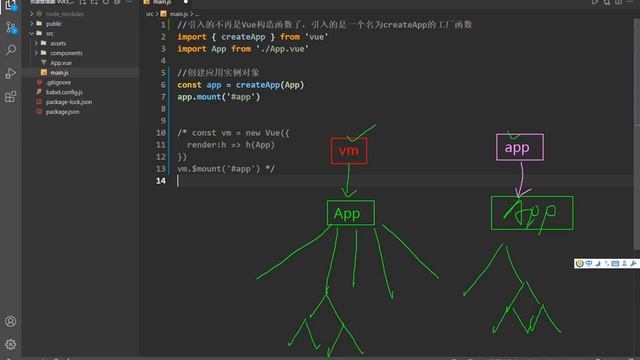This screenshot has height=360, width=640.
Task: Split the editor using the title bar icon
Action: coord(619,2)
